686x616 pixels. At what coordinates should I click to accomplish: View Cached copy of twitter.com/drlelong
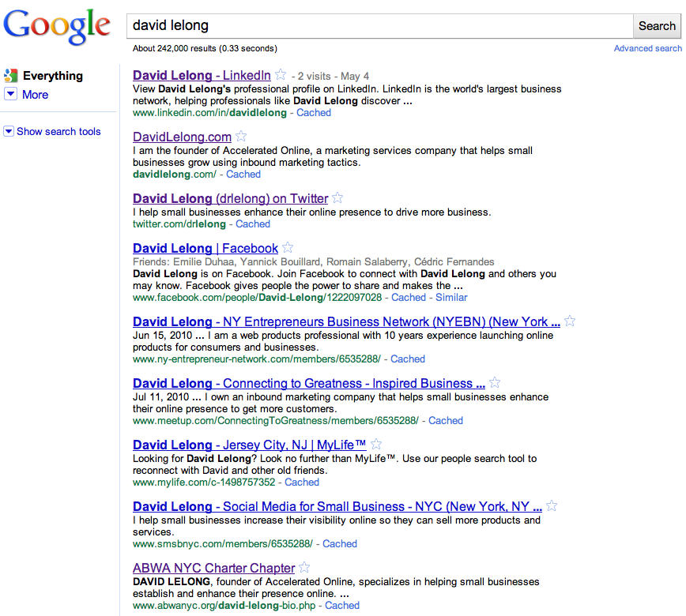point(253,224)
